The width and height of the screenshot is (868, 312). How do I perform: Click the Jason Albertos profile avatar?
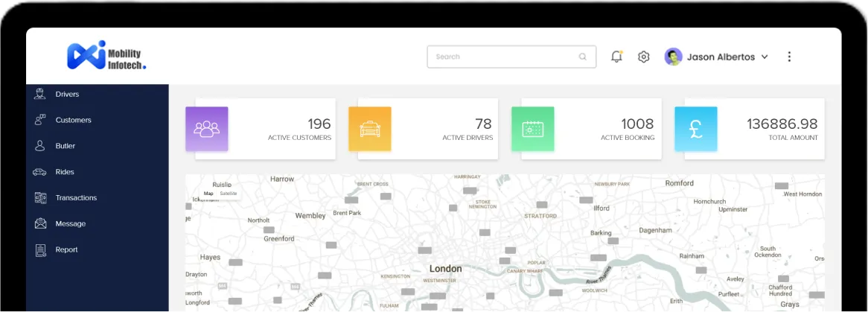coord(673,57)
